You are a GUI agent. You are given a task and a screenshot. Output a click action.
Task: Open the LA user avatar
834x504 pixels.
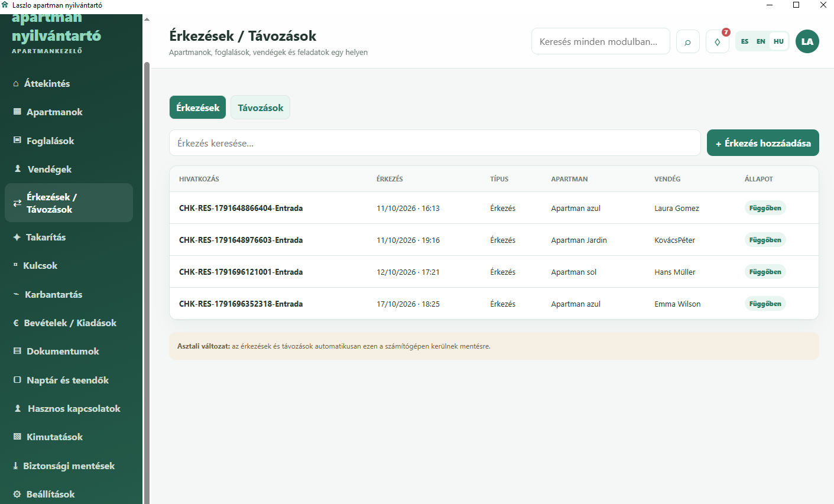(807, 41)
